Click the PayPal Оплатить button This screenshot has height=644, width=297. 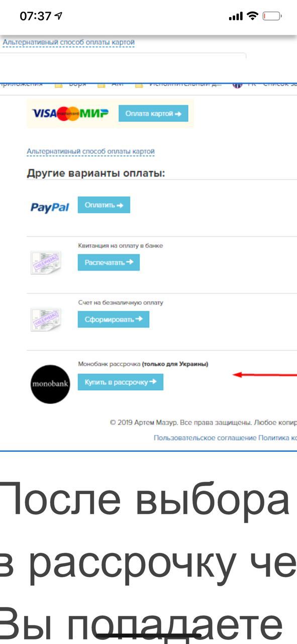point(104,205)
